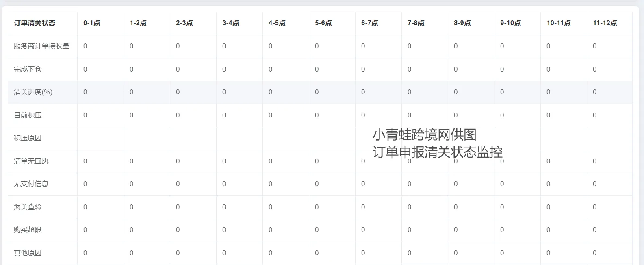Image resolution: width=644 pixels, height=265 pixels.
Task: Select the 目前积压 row label
Action: click(x=28, y=115)
